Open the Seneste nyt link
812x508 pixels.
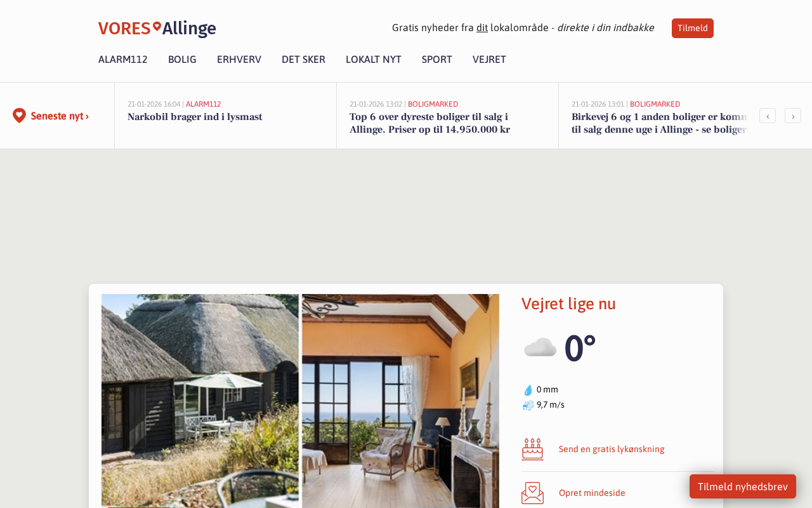pyautogui.click(x=60, y=116)
